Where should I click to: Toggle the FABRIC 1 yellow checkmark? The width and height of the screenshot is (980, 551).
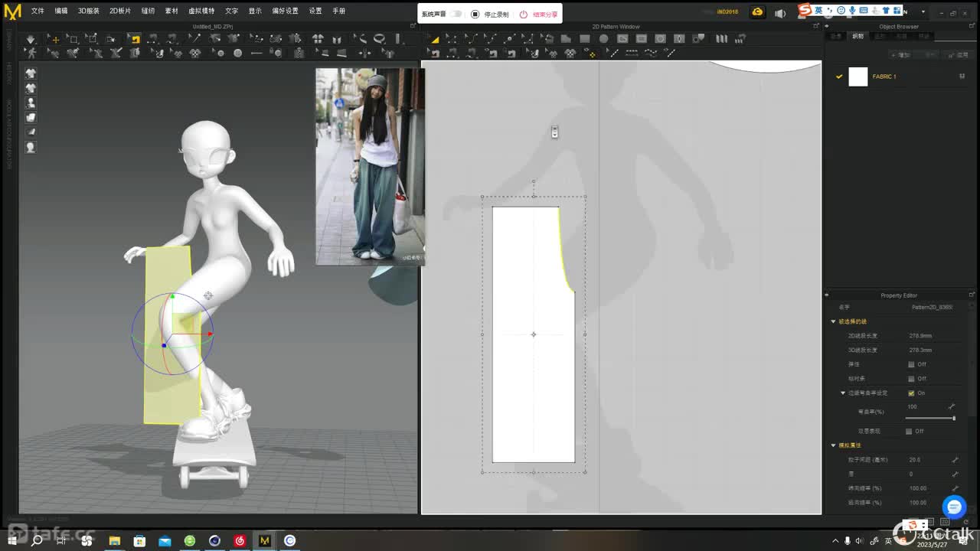pyautogui.click(x=839, y=77)
